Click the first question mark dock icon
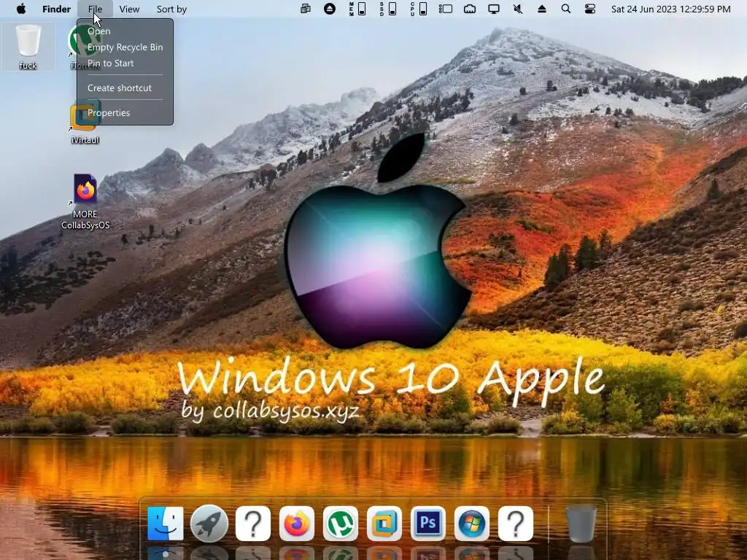Screen dimensions: 747x560 coord(253,524)
